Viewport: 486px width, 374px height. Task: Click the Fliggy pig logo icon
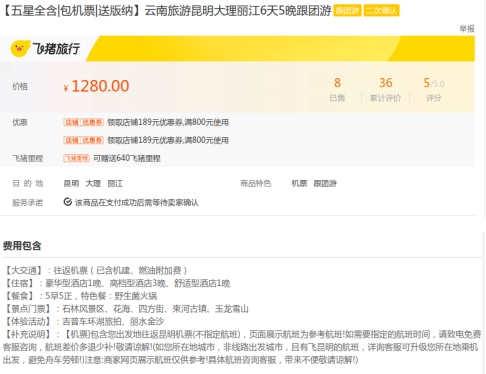(x=19, y=49)
